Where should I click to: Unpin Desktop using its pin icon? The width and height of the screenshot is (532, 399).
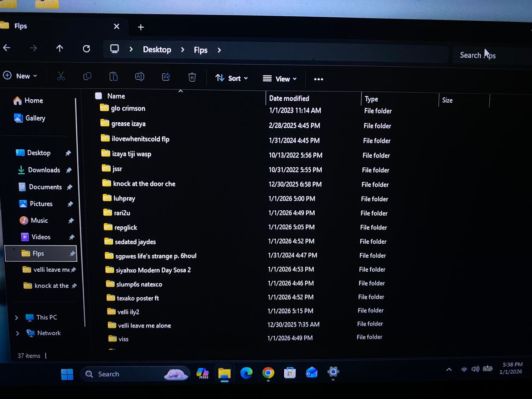(68, 153)
